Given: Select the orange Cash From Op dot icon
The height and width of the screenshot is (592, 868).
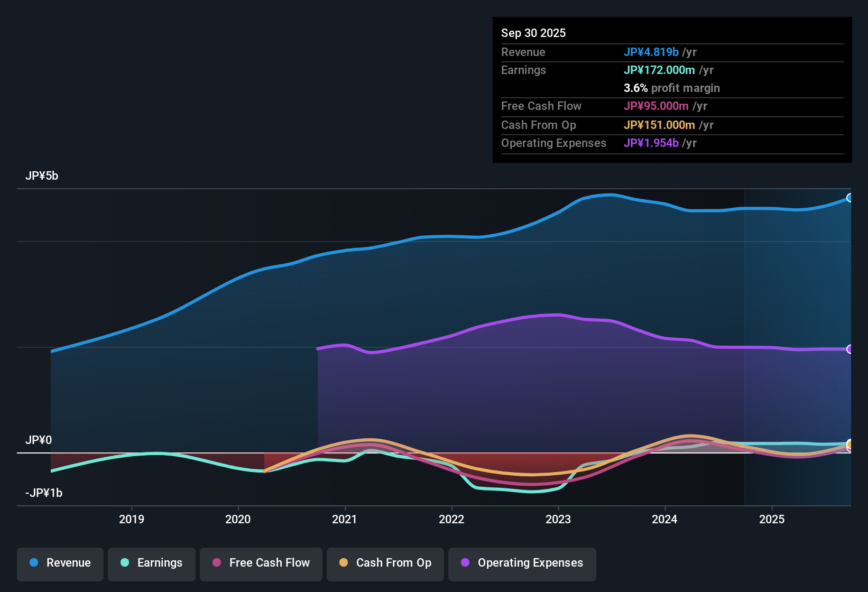Looking at the screenshot, I should [344, 563].
